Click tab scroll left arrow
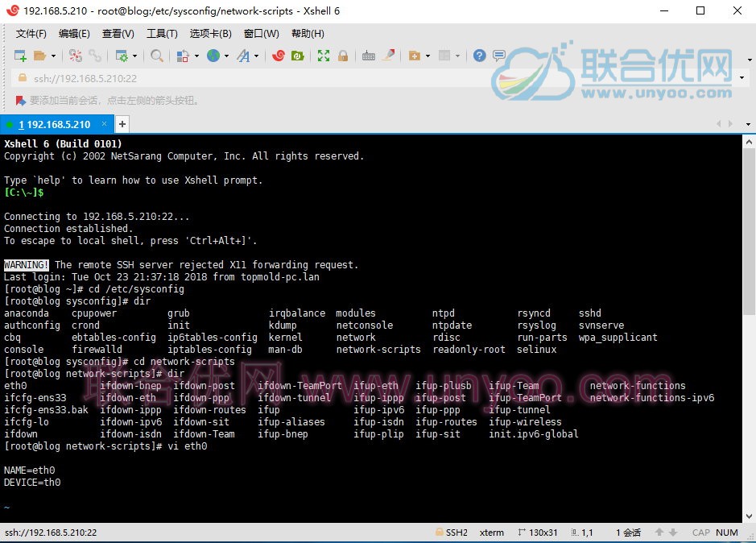 (x=719, y=124)
